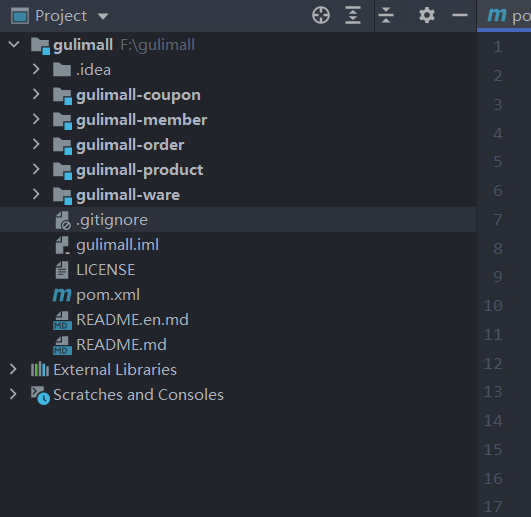Click the gulimall-order module icon
Viewport: 531px width, 517px height.
(62, 146)
